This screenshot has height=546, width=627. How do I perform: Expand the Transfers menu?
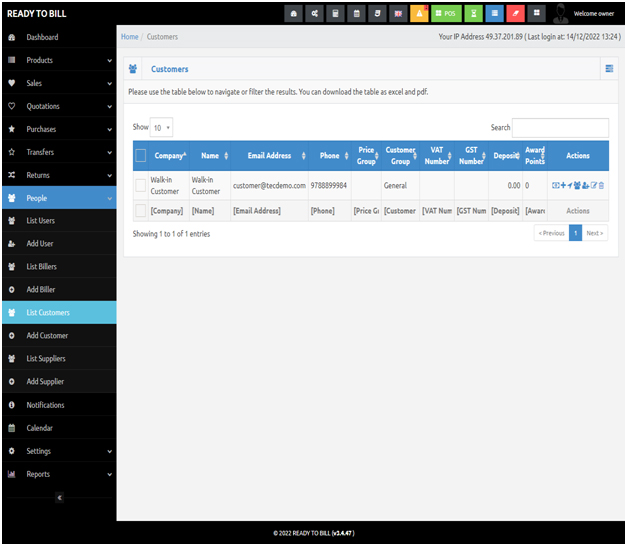[x=59, y=152]
